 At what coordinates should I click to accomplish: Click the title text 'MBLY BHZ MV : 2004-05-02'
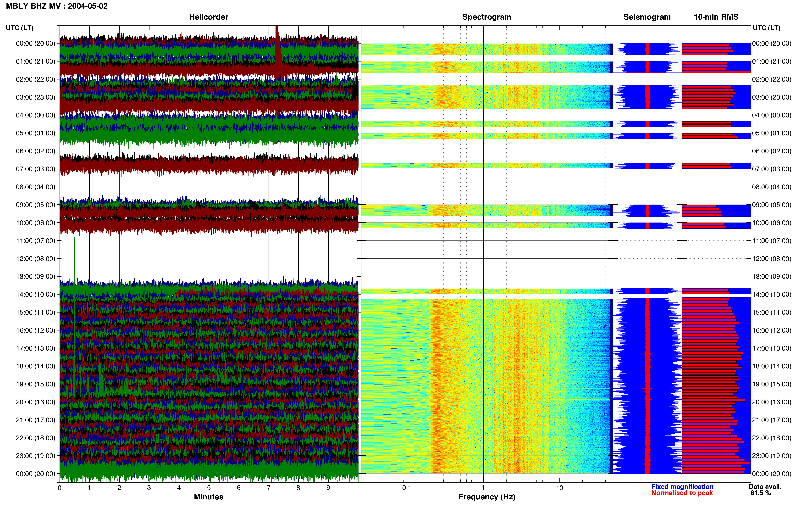pyautogui.click(x=57, y=6)
